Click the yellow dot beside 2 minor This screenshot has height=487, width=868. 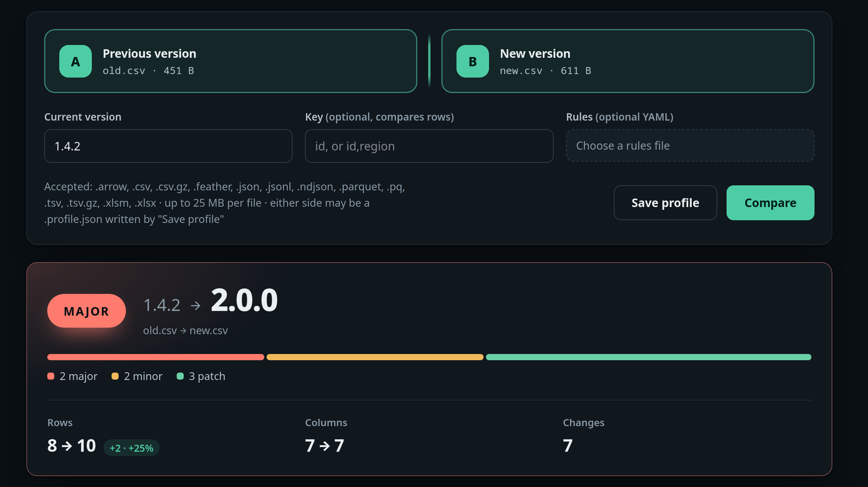115,376
